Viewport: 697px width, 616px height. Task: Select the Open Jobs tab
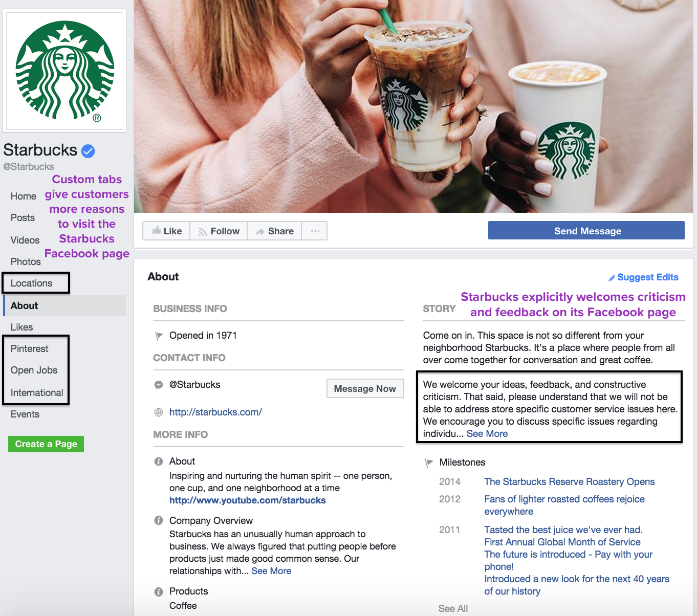(34, 370)
